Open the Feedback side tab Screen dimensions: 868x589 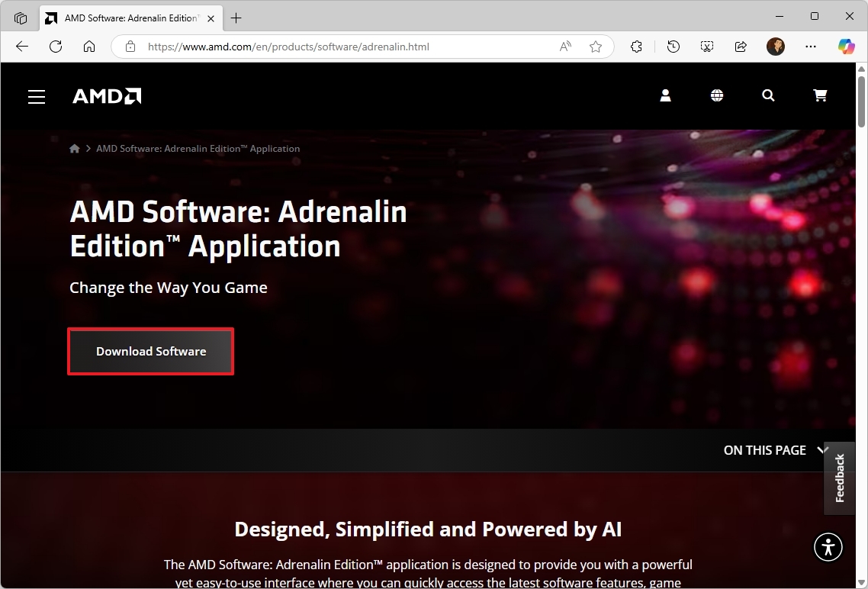pyautogui.click(x=839, y=478)
